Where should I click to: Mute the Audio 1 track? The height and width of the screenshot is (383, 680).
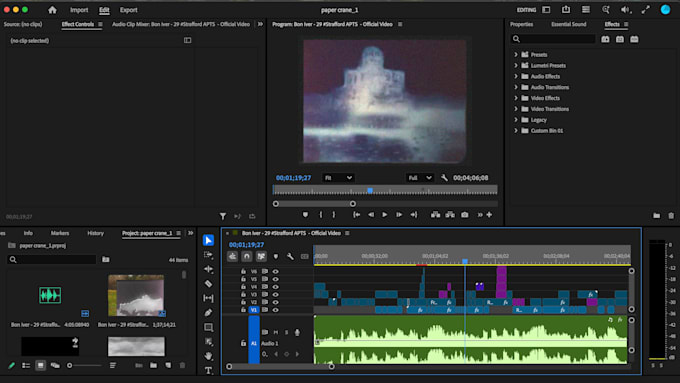tap(276, 332)
